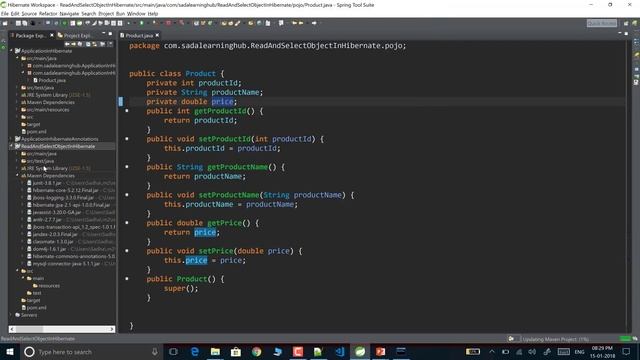Image resolution: width=640 pixels, height=360 pixels.
Task: Close the Product.java editor tab
Action: pos(157,36)
